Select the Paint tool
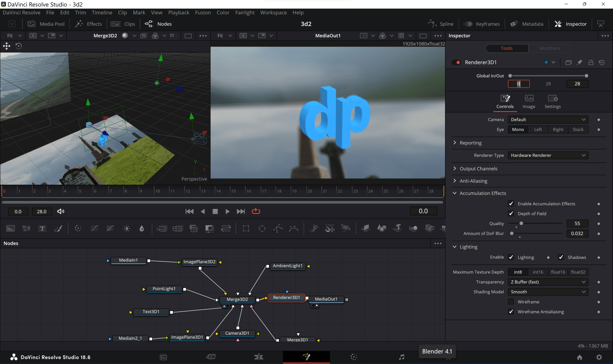Image resolution: width=613 pixels, height=364 pixels. click(58, 228)
